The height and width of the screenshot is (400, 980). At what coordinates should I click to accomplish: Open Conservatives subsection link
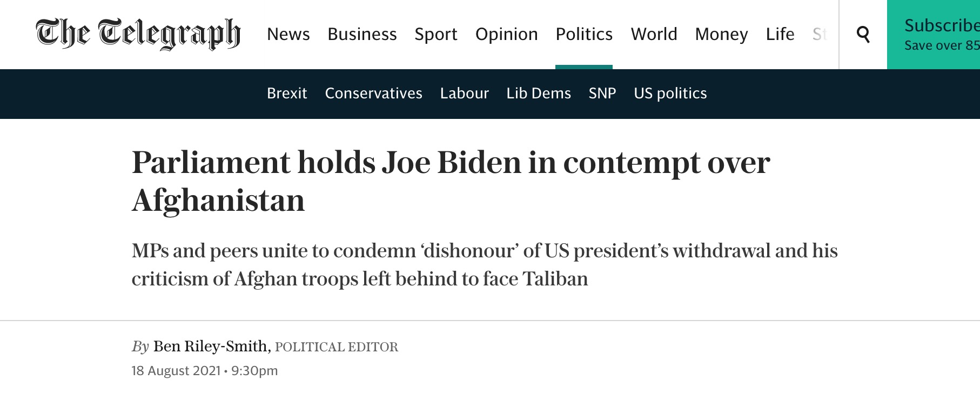click(x=373, y=94)
